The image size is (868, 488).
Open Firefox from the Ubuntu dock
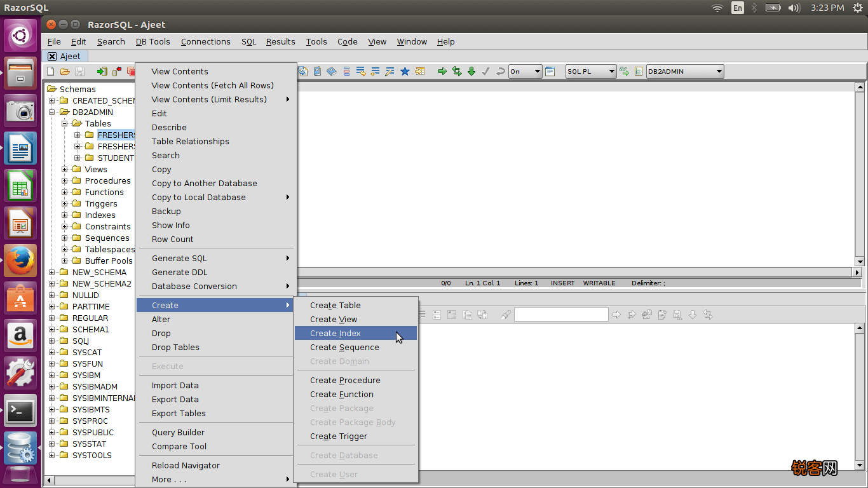click(20, 260)
